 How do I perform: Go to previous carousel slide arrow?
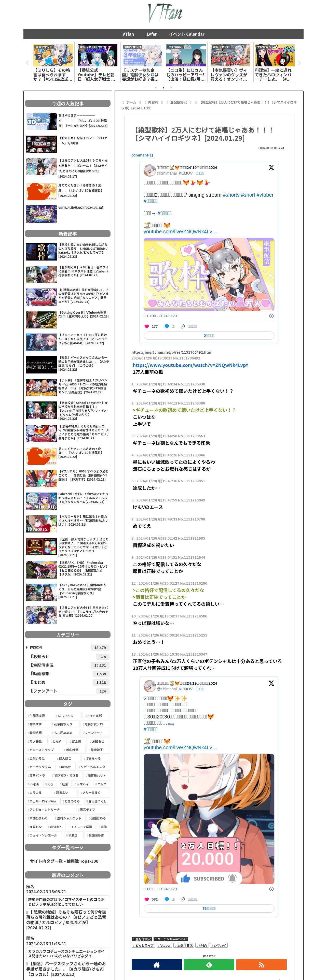tap(27, 63)
